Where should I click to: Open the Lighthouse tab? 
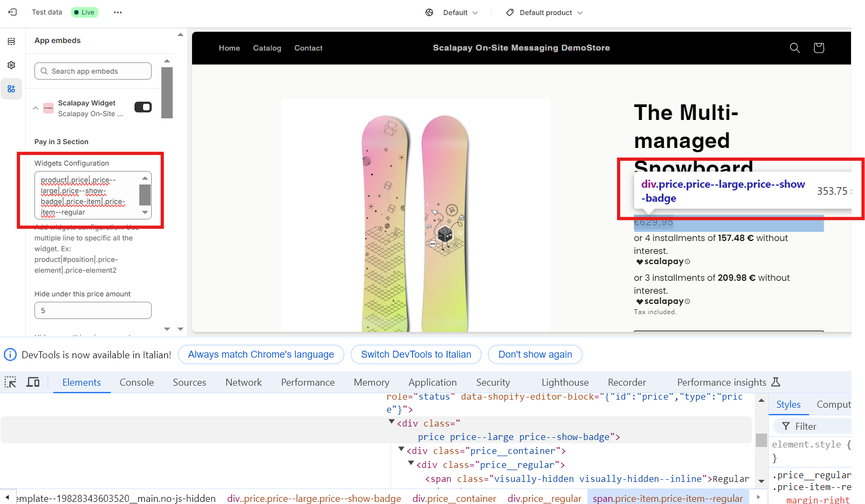(565, 382)
